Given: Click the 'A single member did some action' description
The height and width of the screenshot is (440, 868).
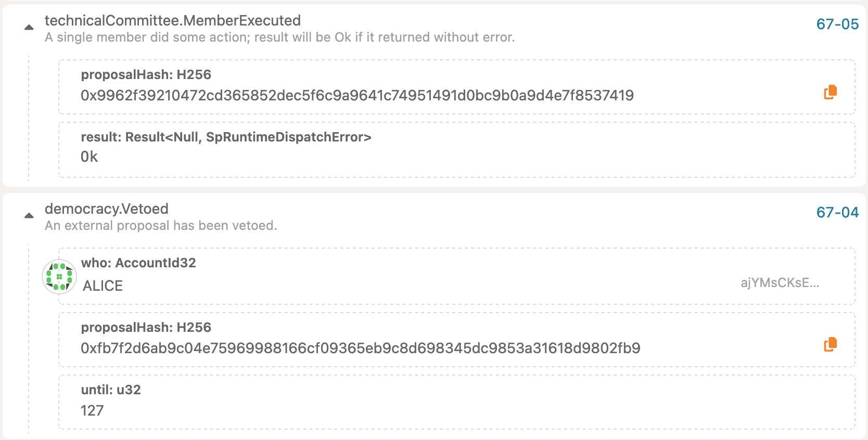Looking at the screenshot, I should point(279,37).
